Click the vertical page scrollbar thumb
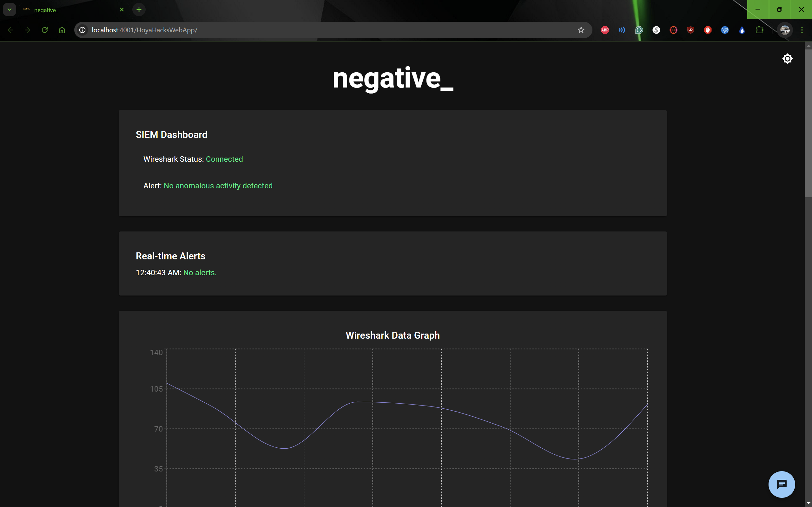Viewport: 812px width, 507px height. click(x=808, y=124)
